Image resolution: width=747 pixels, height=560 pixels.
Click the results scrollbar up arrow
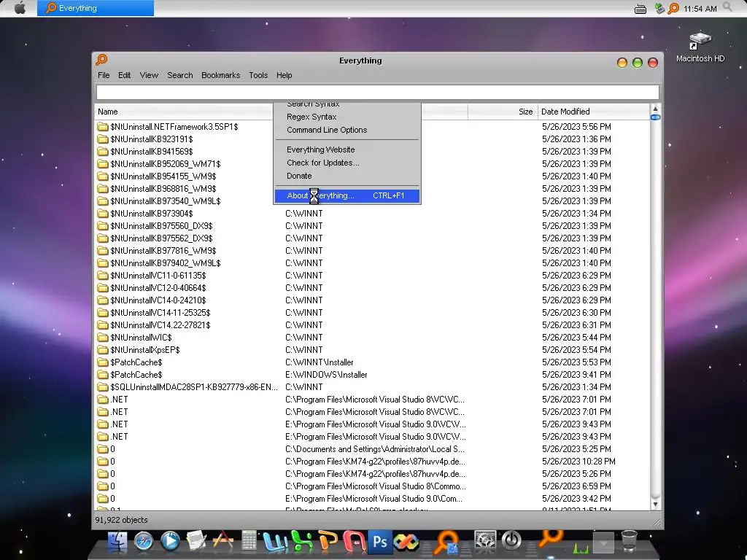pos(655,109)
